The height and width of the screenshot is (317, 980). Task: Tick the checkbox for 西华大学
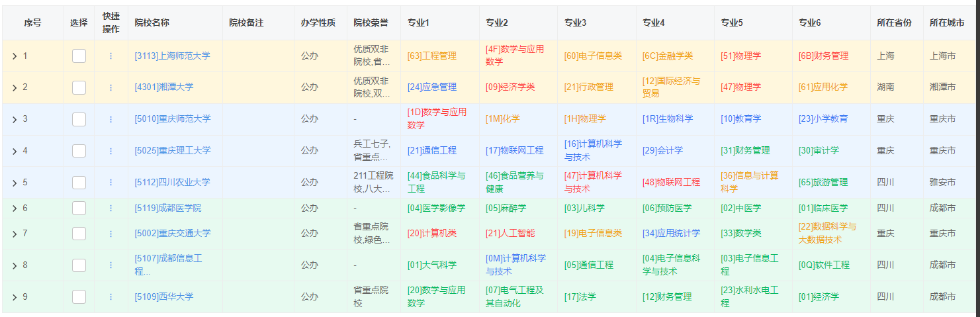pyautogui.click(x=79, y=297)
